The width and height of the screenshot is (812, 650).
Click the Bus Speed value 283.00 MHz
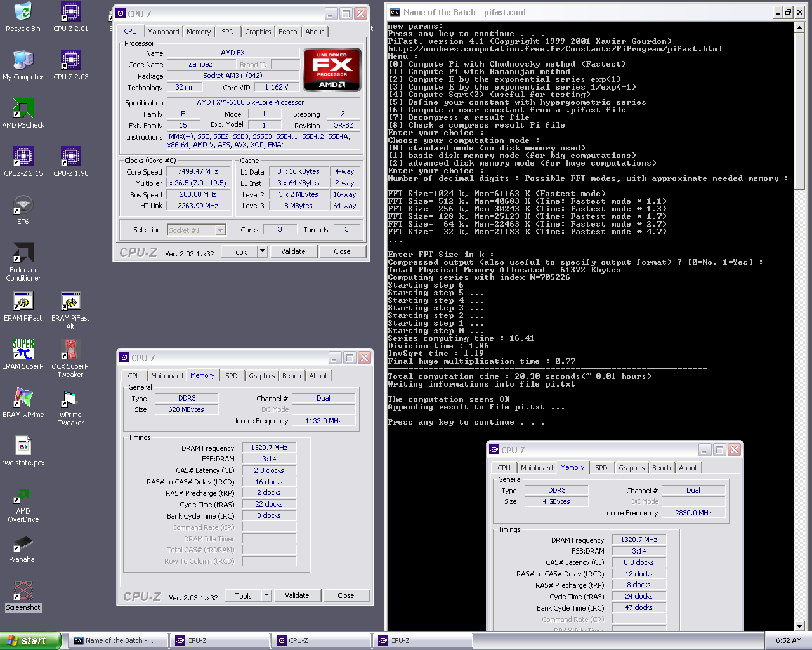(198, 194)
